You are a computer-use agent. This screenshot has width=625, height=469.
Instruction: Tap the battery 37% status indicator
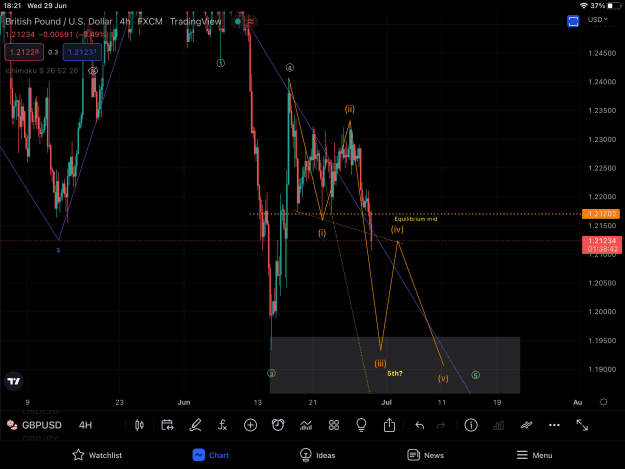point(606,6)
